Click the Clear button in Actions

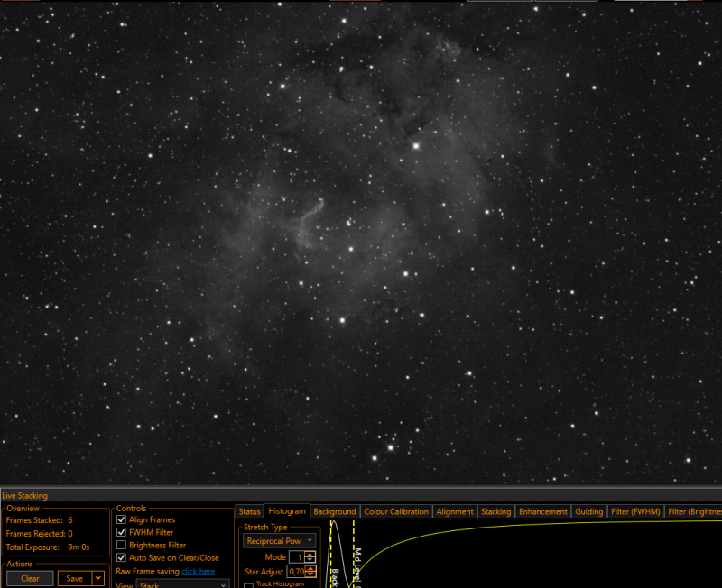pos(31,578)
